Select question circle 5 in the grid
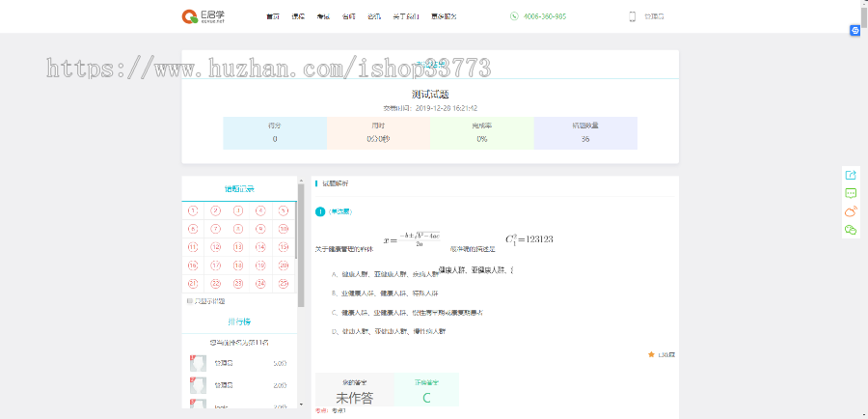Image resolution: width=868 pixels, height=419 pixels. point(284,210)
